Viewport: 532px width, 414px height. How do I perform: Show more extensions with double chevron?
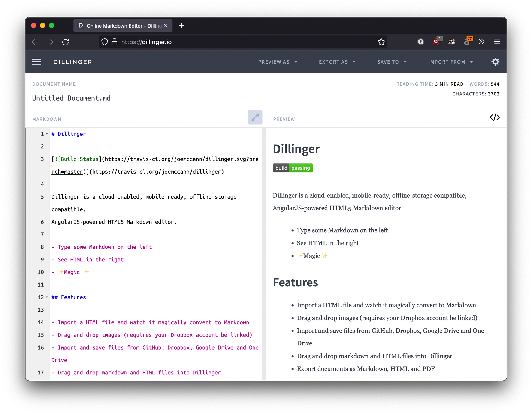(x=481, y=42)
